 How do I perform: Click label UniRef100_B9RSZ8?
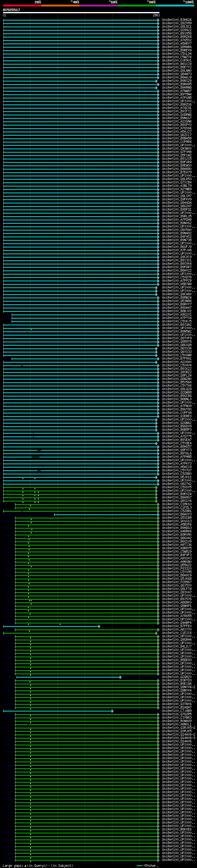click(177, 81)
